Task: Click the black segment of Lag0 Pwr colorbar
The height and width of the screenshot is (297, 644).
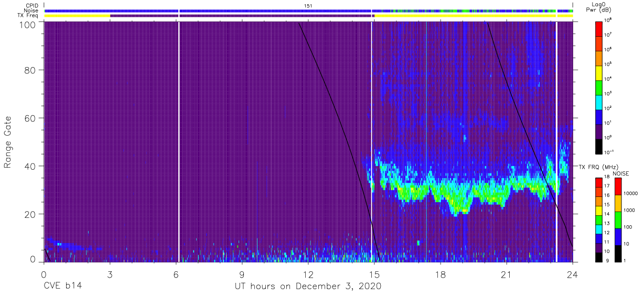Action: (600, 146)
